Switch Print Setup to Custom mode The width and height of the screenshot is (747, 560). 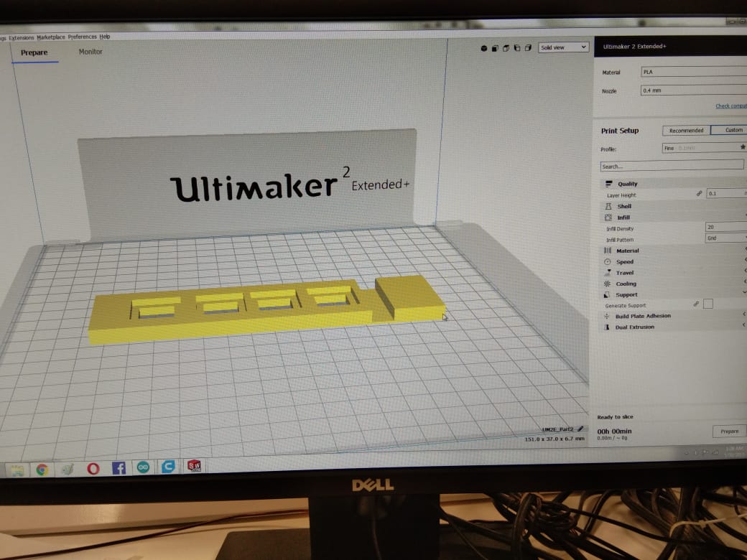pos(729,130)
